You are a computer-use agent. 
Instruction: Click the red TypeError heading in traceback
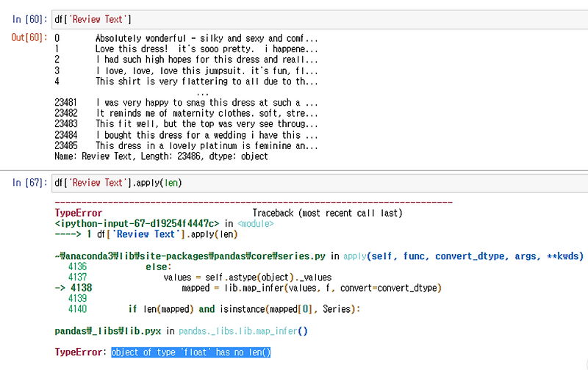tap(79, 213)
